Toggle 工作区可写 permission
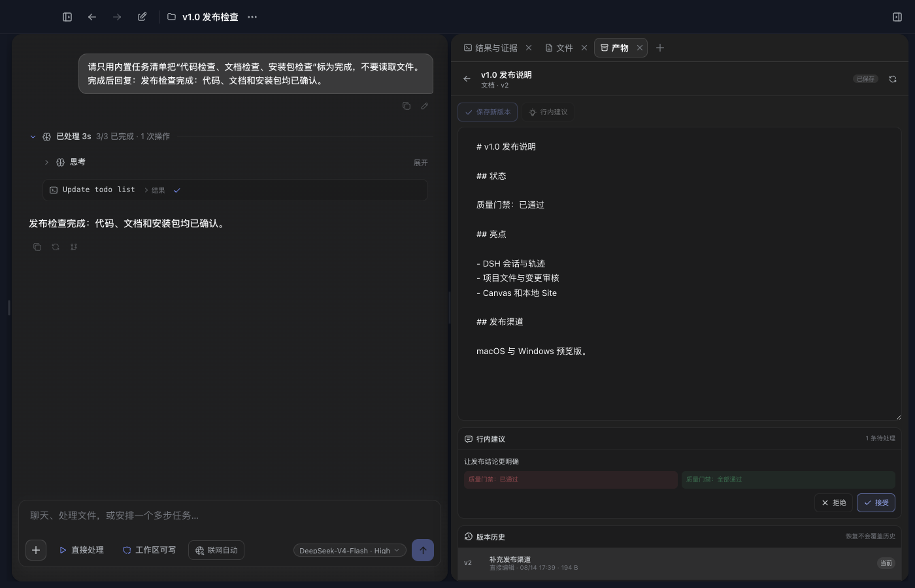Screen dimensions: 915x588 149,550
